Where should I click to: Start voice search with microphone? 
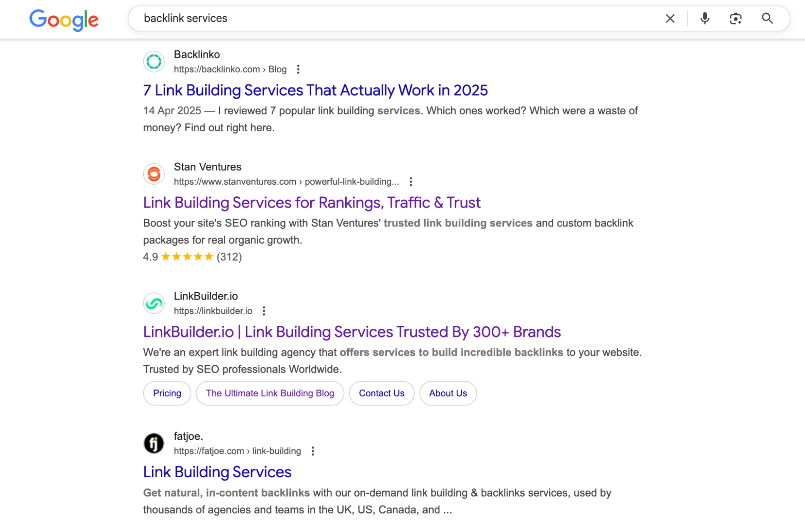click(705, 19)
